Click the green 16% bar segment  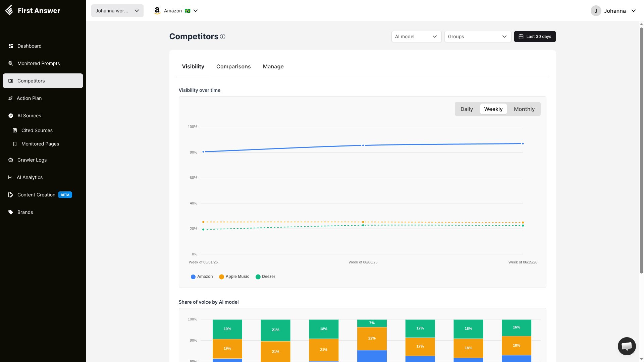(517, 327)
